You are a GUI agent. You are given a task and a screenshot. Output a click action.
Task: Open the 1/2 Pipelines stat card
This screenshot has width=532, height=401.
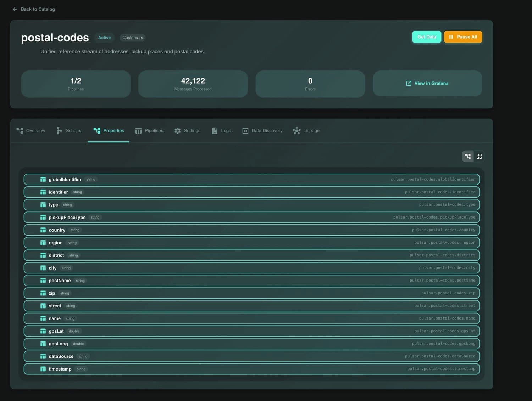(x=76, y=84)
